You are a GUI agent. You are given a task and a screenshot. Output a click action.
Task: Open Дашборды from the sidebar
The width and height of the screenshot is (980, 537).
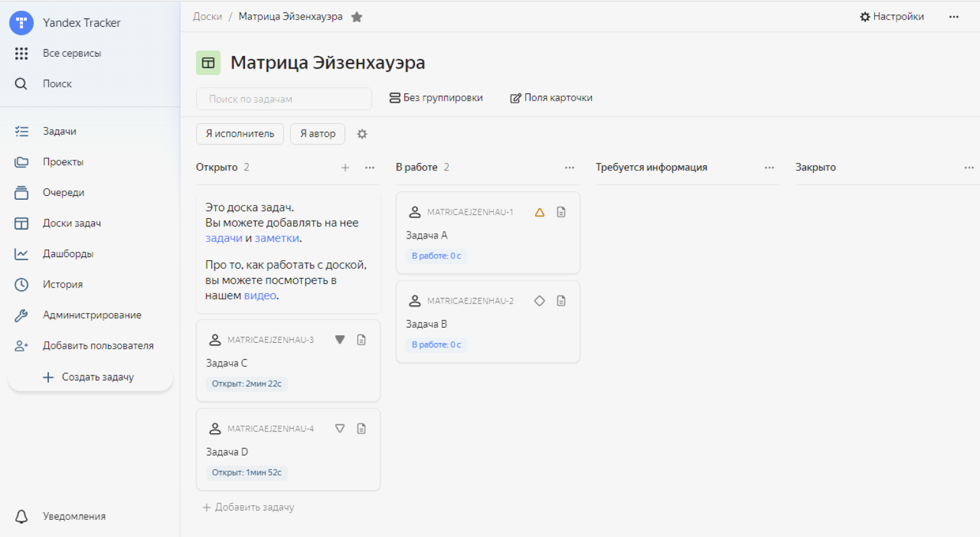pyautogui.click(x=67, y=254)
